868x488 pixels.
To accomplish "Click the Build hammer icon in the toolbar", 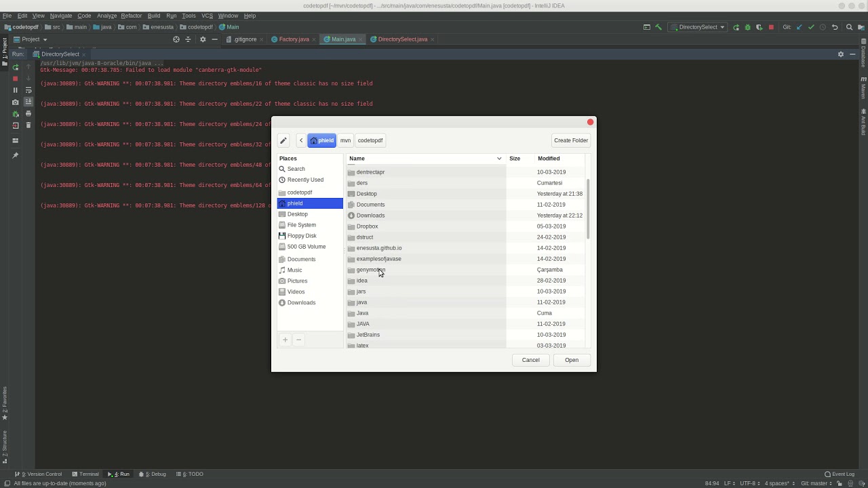I will click(658, 27).
